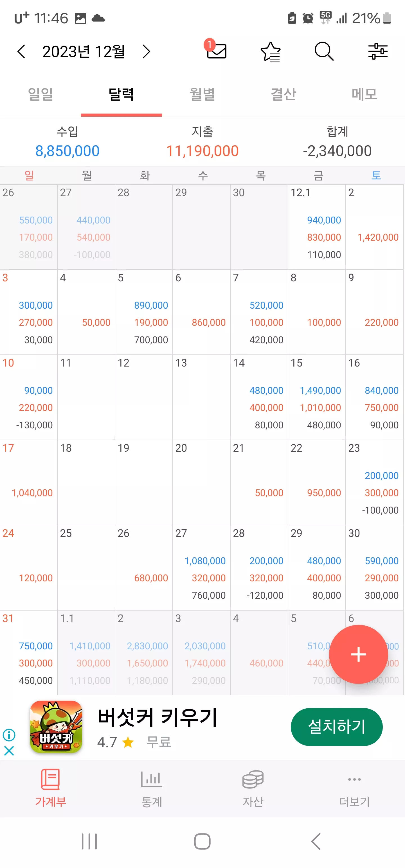Go to next month with right chevron

(146, 51)
